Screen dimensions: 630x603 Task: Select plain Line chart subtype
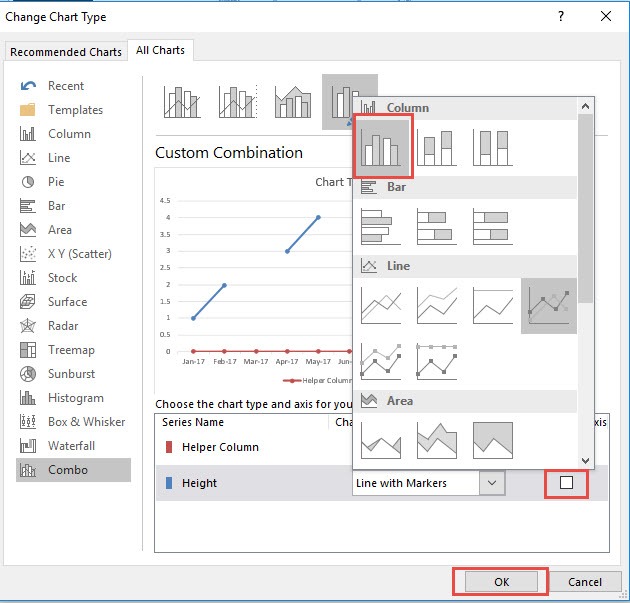pyautogui.click(x=380, y=306)
